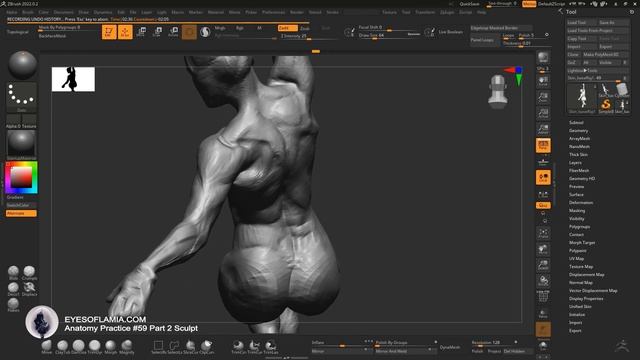Screen dimensions: 640x360
Task: Open the Texture menu
Action: (x=389, y=12)
